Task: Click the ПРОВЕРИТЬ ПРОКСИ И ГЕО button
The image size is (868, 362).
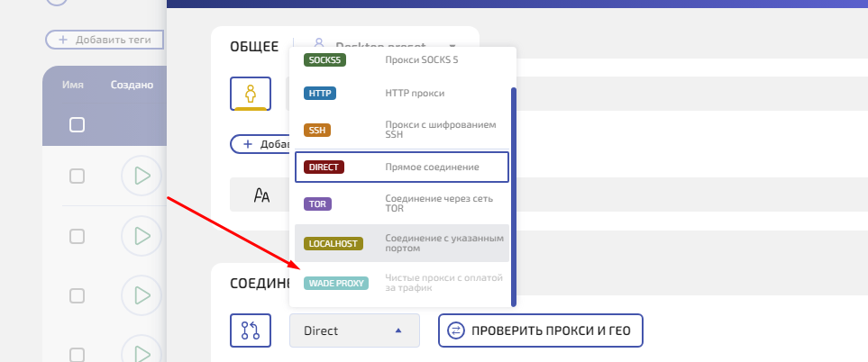Action: (541, 330)
